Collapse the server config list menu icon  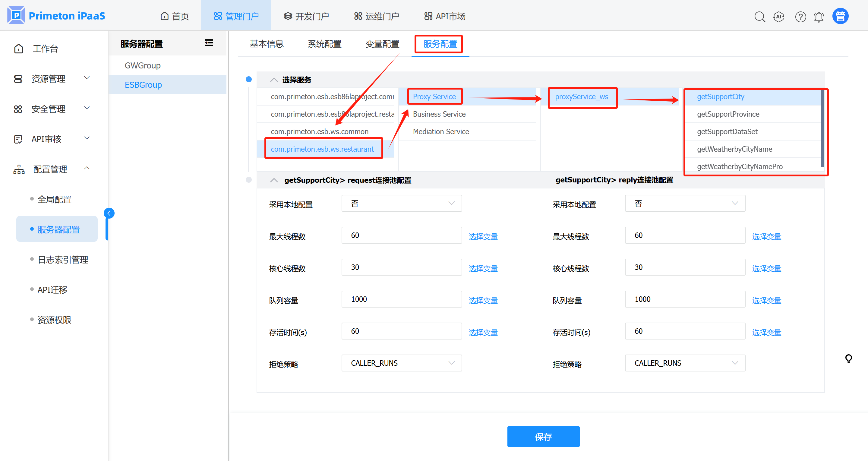(209, 43)
